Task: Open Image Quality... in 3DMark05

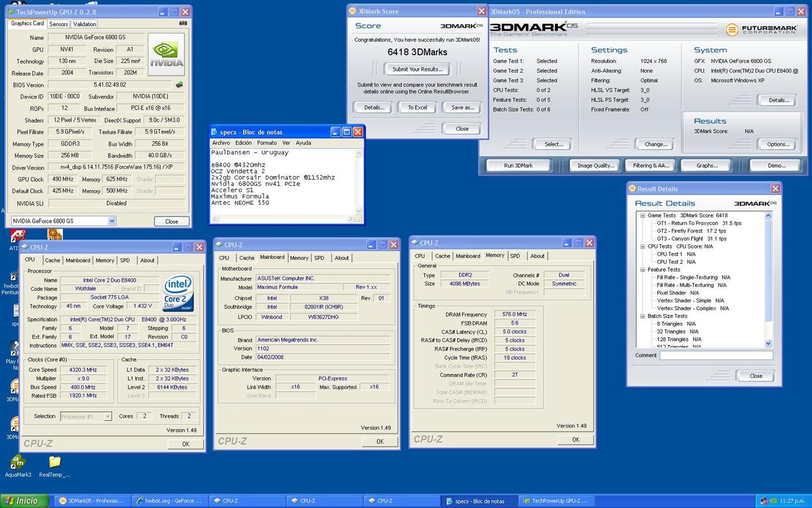Action: 596,165
